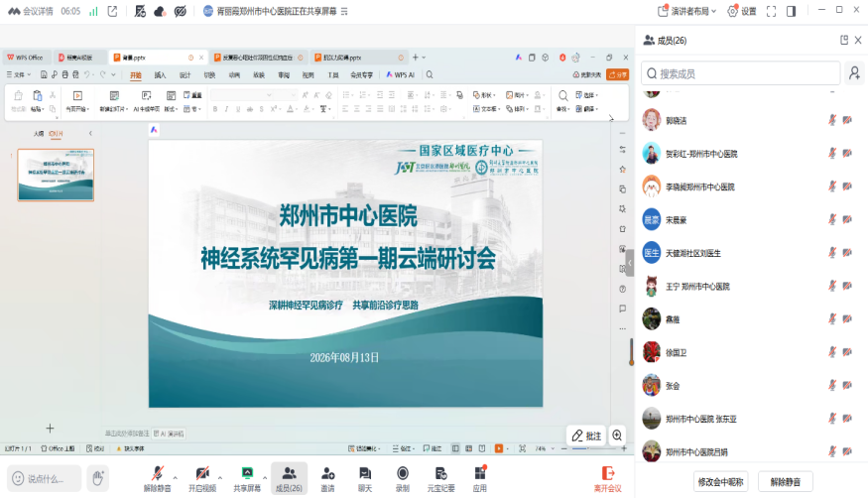Raise hand with the hand icon
This screenshot has width=868, height=498.
97,478
